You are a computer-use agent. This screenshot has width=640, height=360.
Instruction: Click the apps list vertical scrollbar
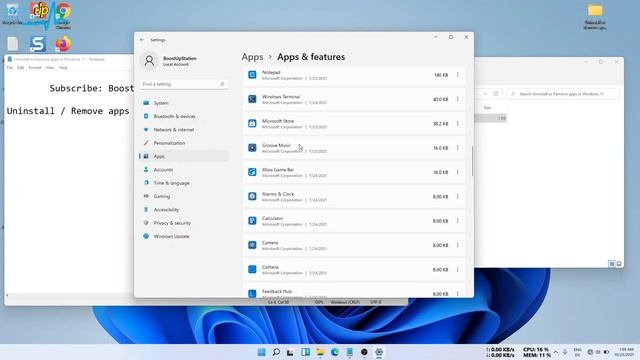472,161
